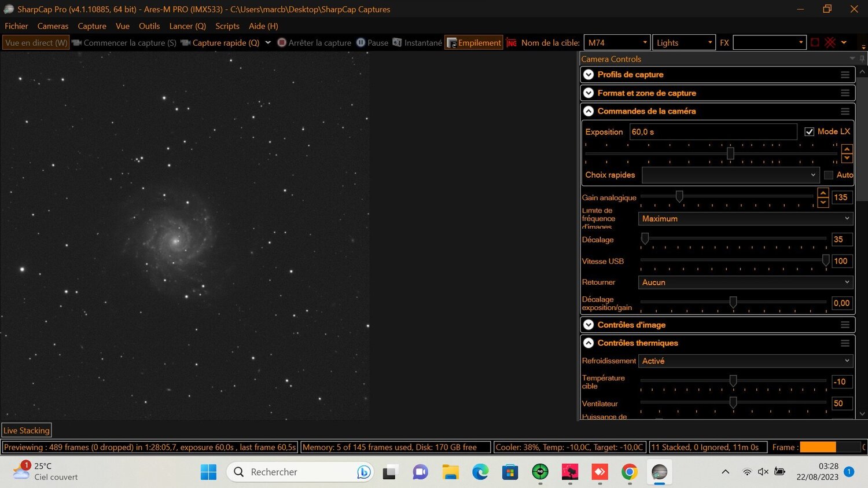This screenshot has width=868, height=488.
Task: Enable the Auto exposure checkbox
Action: pyautogui.click(x=829, y=175)
